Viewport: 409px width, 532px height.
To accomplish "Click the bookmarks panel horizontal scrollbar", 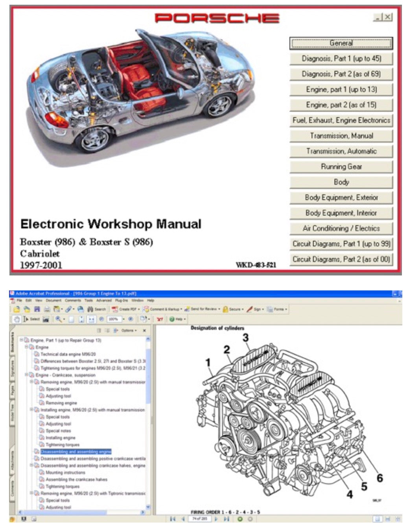I will 82,512.
